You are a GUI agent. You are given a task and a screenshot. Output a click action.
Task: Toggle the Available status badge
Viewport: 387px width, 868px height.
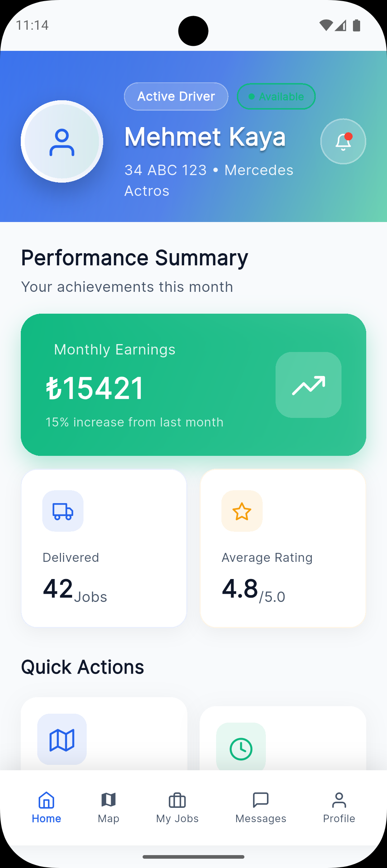pos(276,96)
